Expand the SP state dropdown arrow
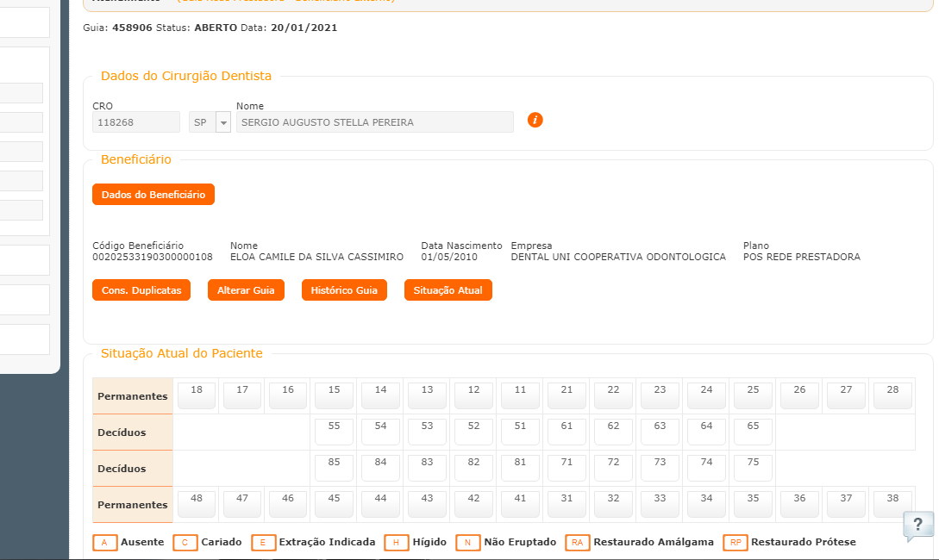Image resolution: width=939 pixels, height=560 pixels. coord(223,122)
